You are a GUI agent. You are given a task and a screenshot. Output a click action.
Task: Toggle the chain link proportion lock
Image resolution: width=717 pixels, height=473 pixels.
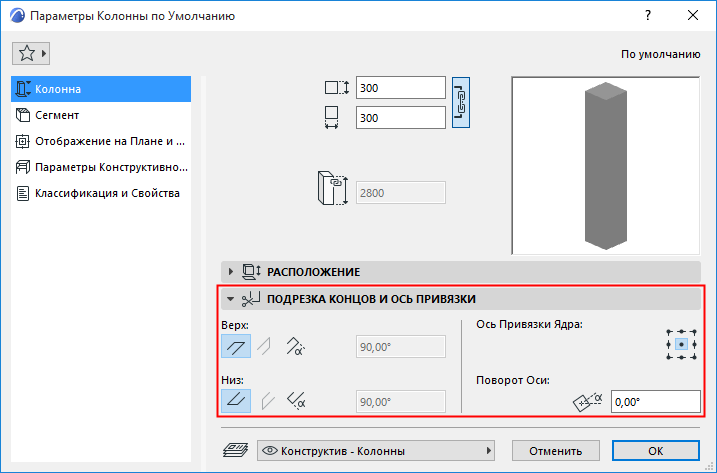click(x=461, y=102)
